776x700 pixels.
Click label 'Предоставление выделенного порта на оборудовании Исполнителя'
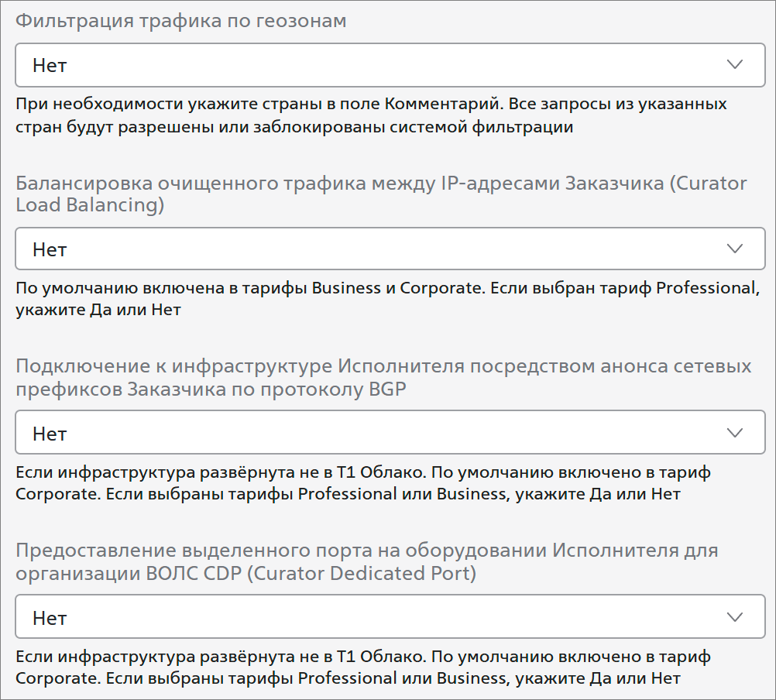point(349,550)
